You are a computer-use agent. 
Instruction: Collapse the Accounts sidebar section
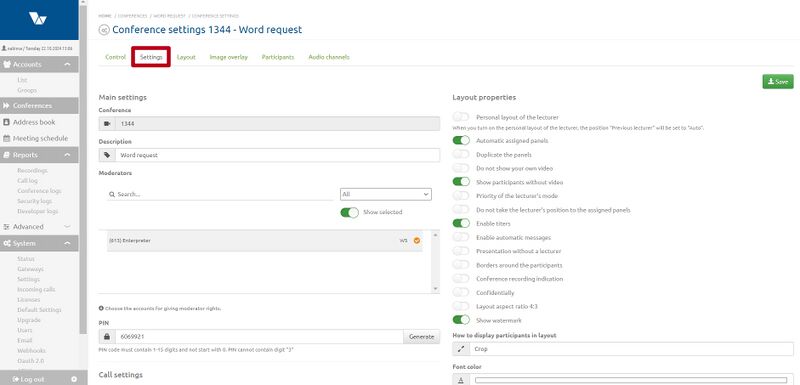click(67, 64)
